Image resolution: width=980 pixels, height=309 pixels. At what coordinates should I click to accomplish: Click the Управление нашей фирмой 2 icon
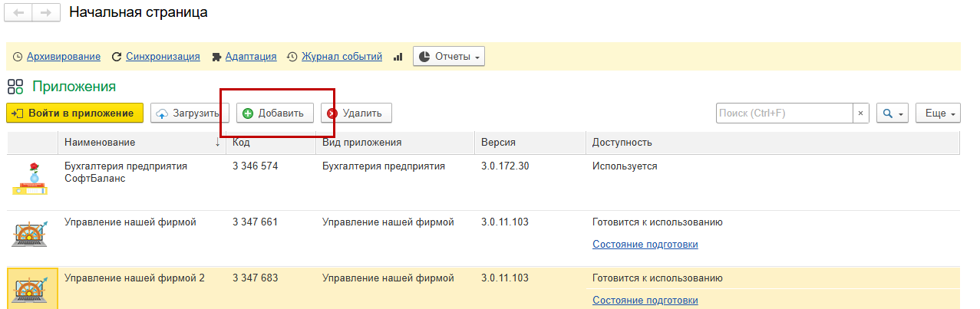[31, 291]
